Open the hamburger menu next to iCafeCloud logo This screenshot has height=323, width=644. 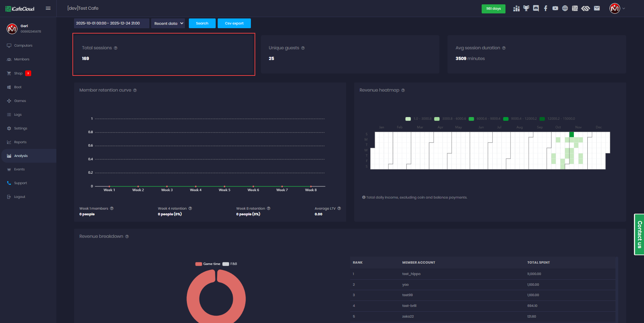[x=48, y=8]
